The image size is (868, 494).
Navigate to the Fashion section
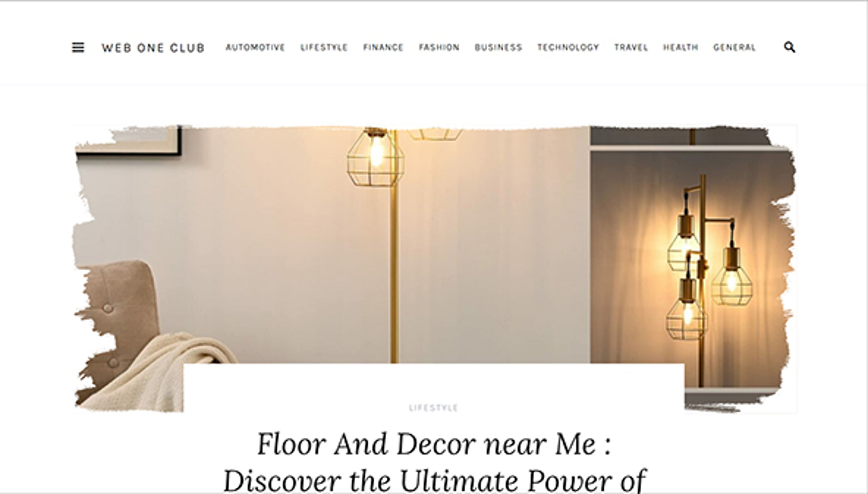coord(439,47)
